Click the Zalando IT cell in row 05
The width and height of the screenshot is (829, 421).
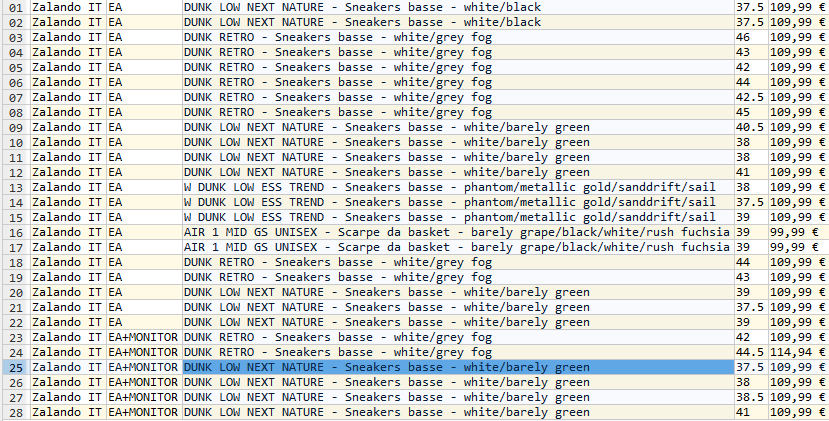68,67
